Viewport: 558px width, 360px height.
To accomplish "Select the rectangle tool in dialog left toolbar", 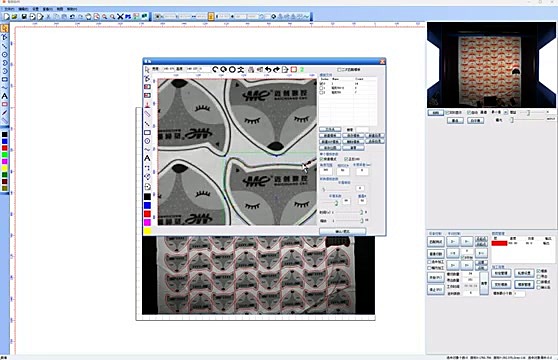I will (147, 132).
